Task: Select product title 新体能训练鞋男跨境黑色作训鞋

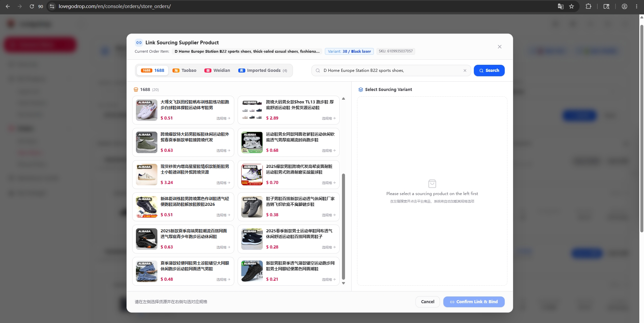Action: 195,201
